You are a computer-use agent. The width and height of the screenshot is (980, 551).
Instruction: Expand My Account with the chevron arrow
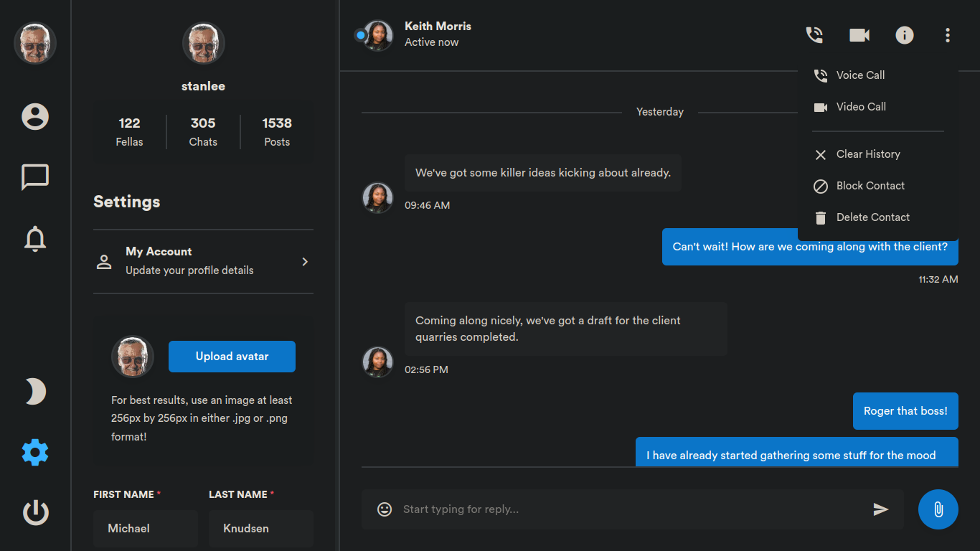[305, 262]
